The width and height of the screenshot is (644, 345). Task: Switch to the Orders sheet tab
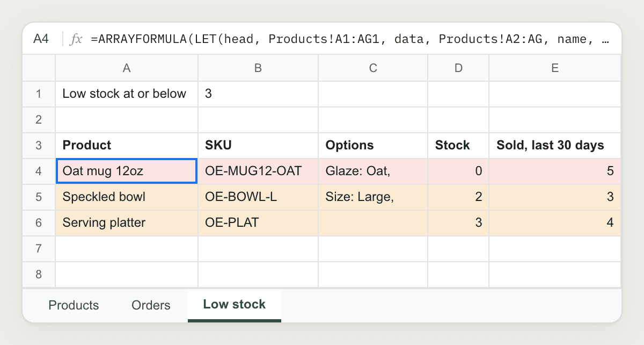pyautogui.click(x=151, y=305)
